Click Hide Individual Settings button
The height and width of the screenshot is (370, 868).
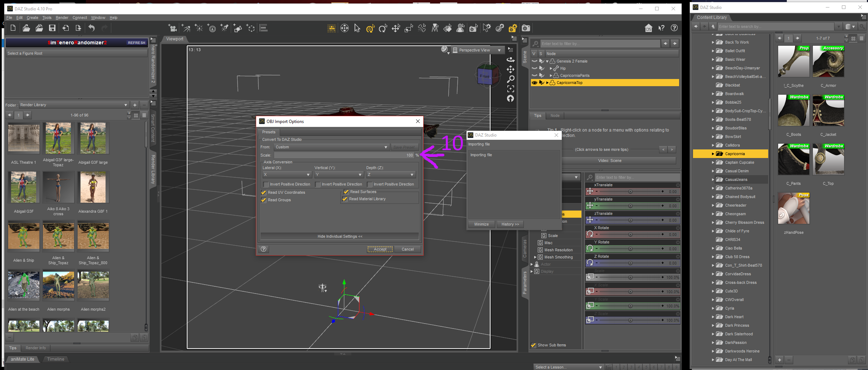point(340,236)
